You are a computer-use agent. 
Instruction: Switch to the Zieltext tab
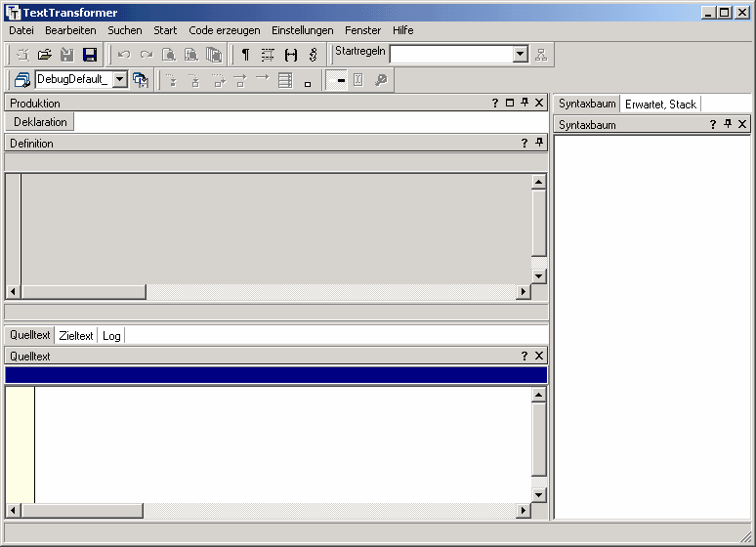(75, 336)
